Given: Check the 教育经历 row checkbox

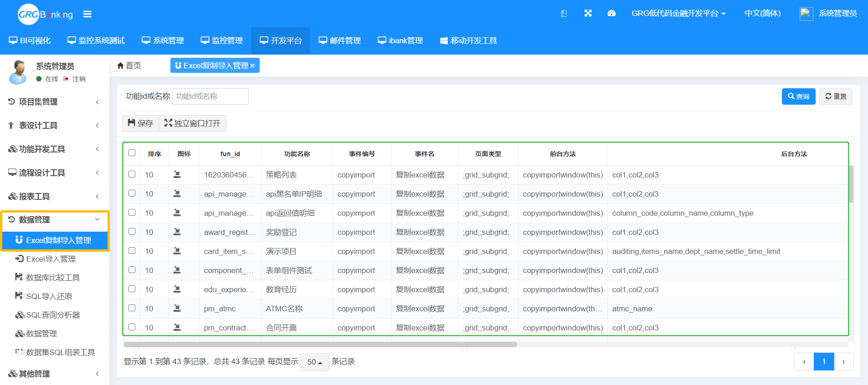Looking at the screenshot, I should (x=132, y=289).
